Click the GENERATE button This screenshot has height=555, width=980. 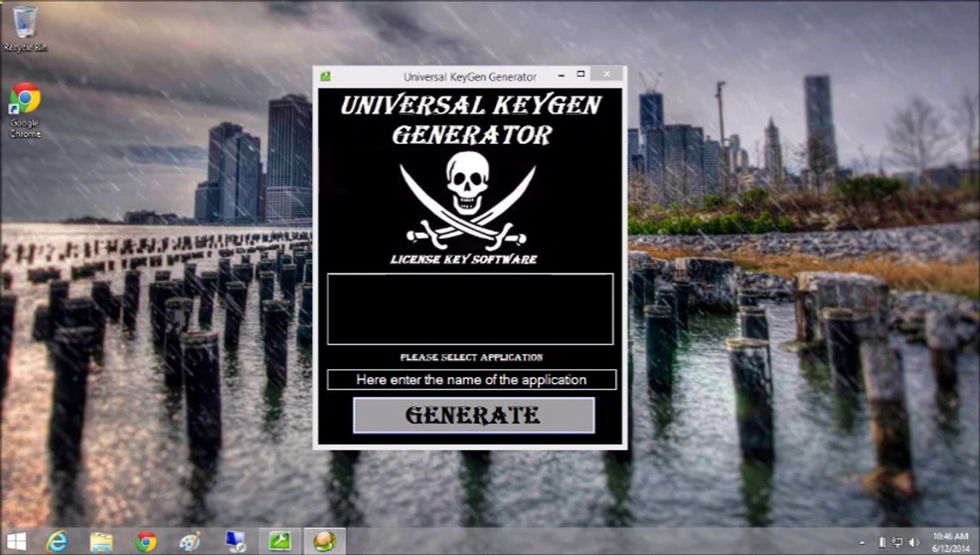[x=474, y=415]
